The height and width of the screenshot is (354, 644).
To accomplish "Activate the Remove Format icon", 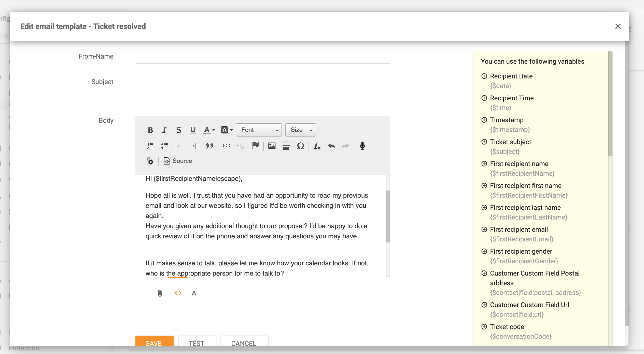I will pos(316,146).
